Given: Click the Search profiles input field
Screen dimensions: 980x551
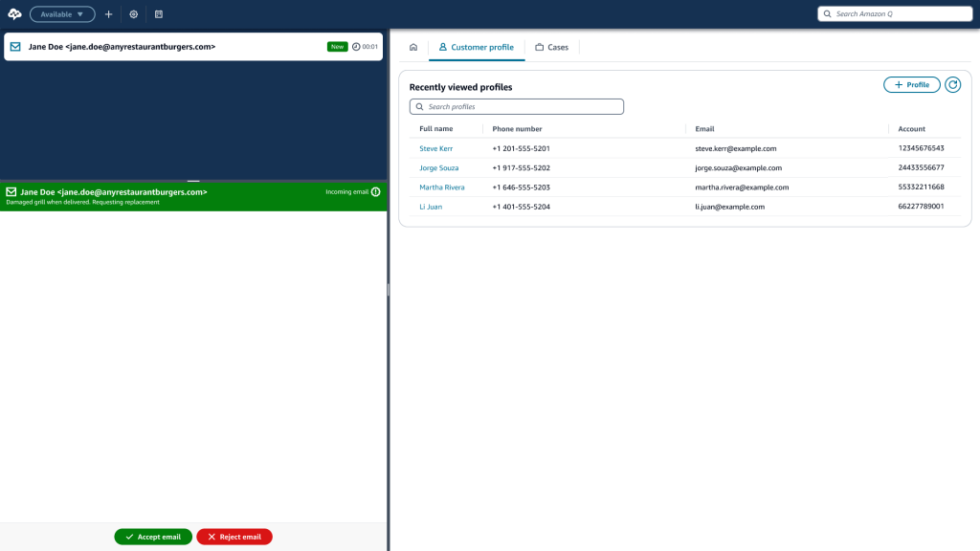Looking at the screenshot, I should tap(517, 106).
